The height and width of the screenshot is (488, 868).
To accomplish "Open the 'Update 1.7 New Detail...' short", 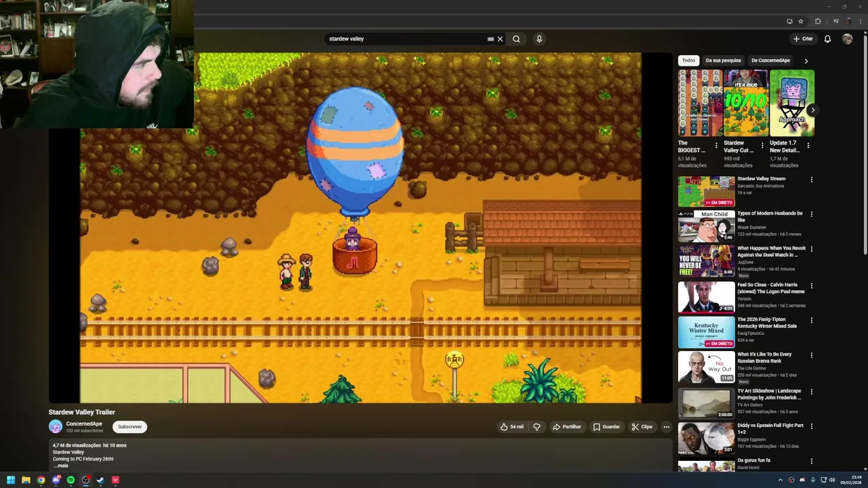I will tap(791, 103).
